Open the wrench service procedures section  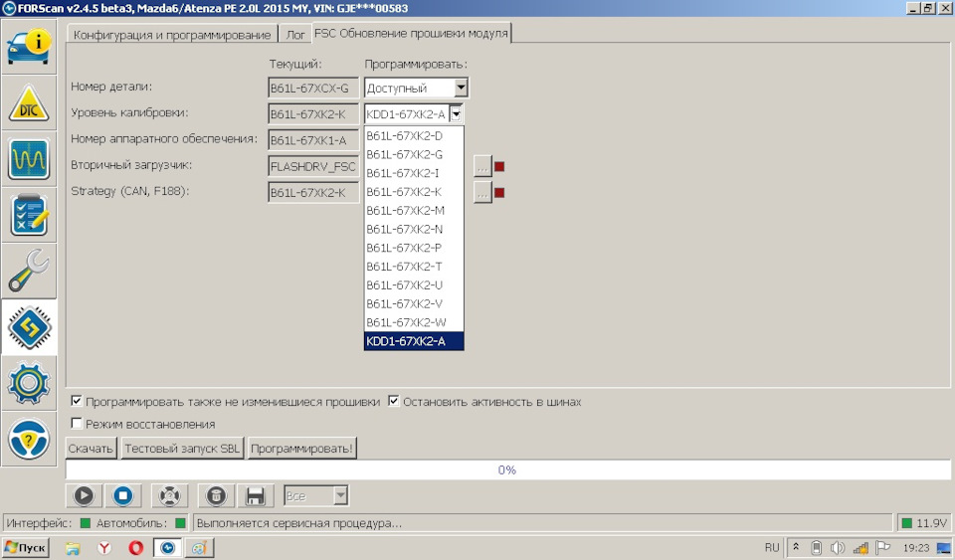[x=29, y=272]
